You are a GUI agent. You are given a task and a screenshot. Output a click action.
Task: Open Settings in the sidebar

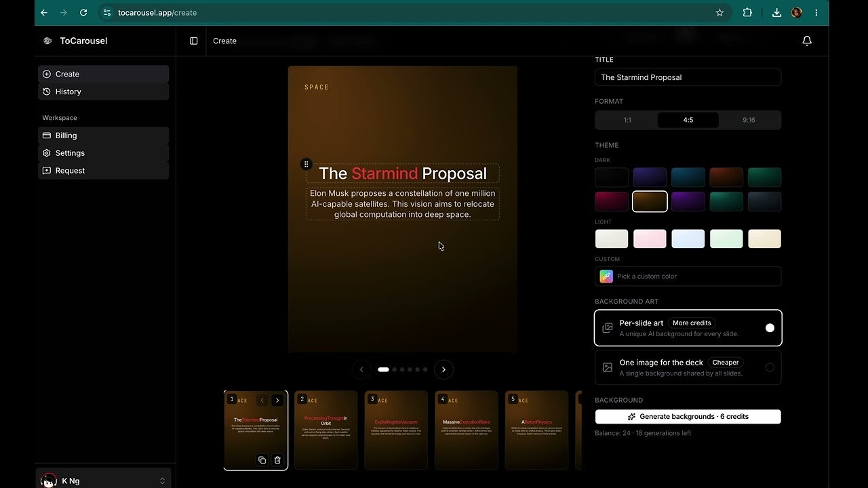click(103, 153)
